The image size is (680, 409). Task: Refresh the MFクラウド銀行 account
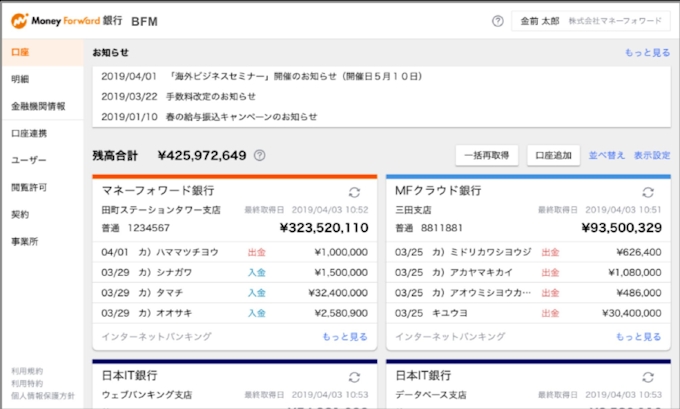(x=647, y=192)
